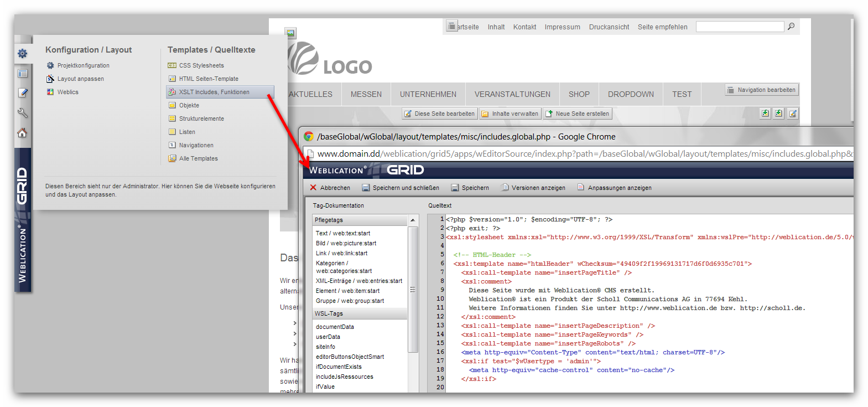Screen dimensions: 868x407
Task: Click the Alle Templates icon
Action: coord(172,158)
